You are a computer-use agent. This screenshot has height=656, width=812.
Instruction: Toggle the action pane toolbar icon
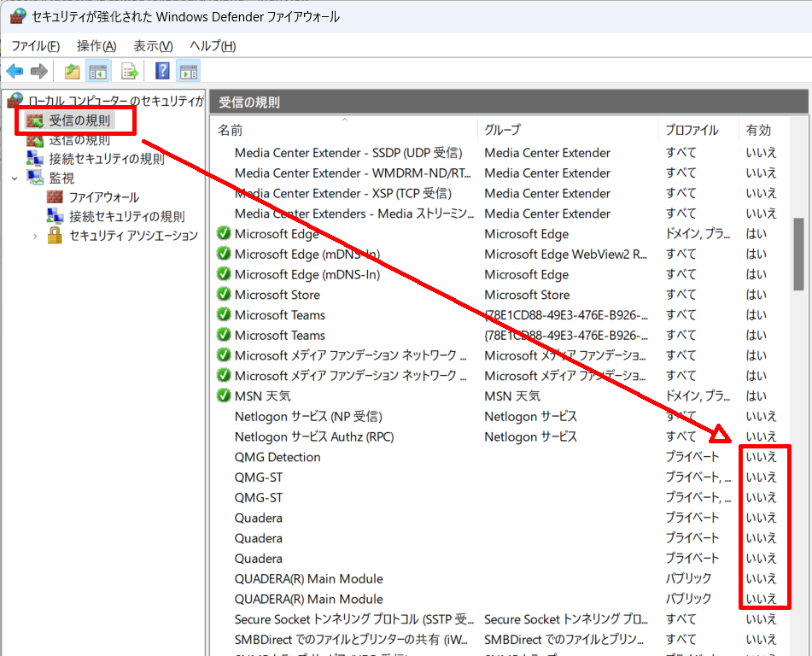pyautogui.click(x=189, y=71)
